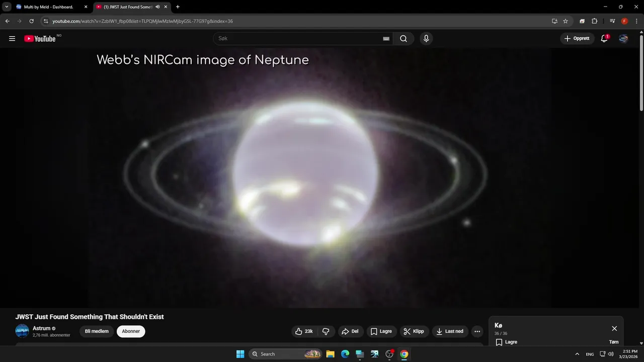
Task: Click the Bli medlem button
Action: point(97,331)
